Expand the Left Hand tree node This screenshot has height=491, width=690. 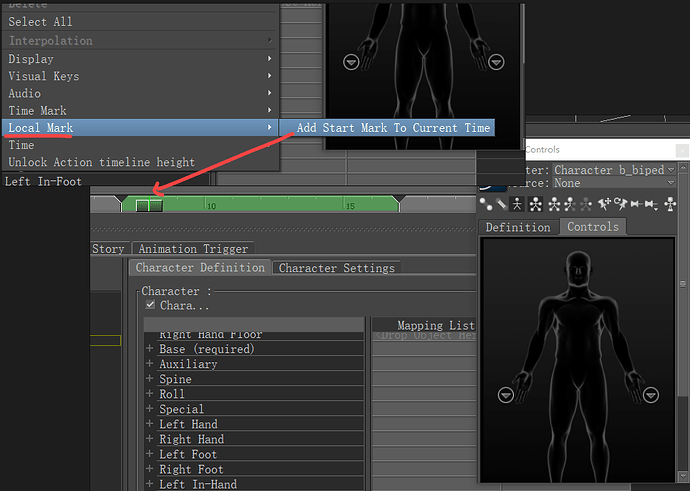point(149,424)
